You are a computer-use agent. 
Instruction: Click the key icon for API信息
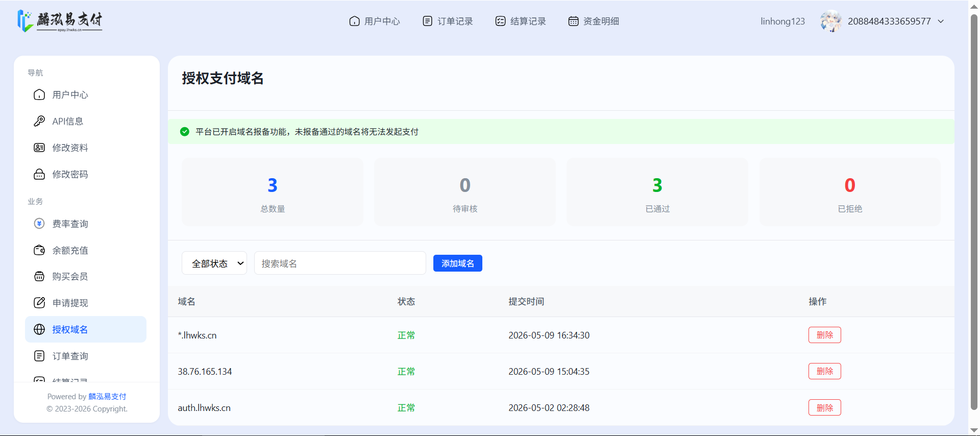pos(39,121)
